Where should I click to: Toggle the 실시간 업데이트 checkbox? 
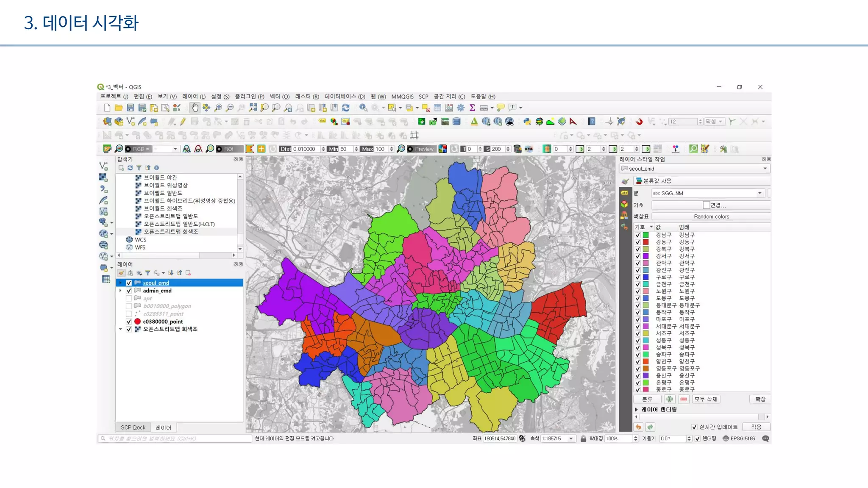pyautogui.click(x=694, y=427)
